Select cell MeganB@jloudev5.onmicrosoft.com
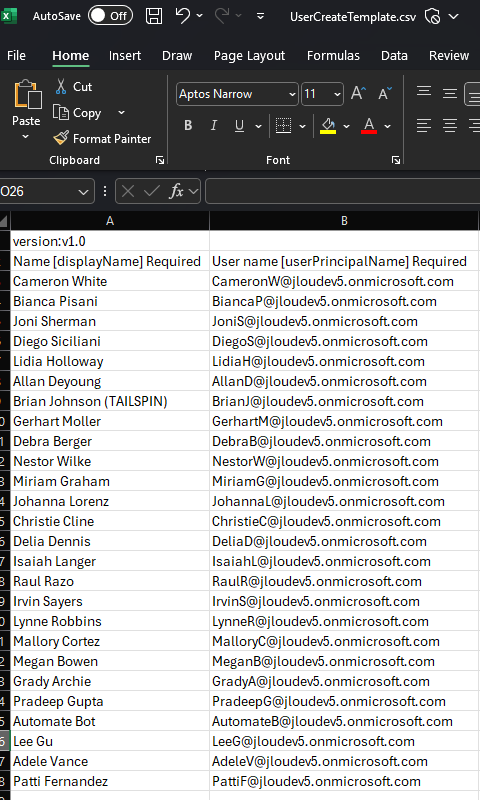480x800 pixels. 344,661
